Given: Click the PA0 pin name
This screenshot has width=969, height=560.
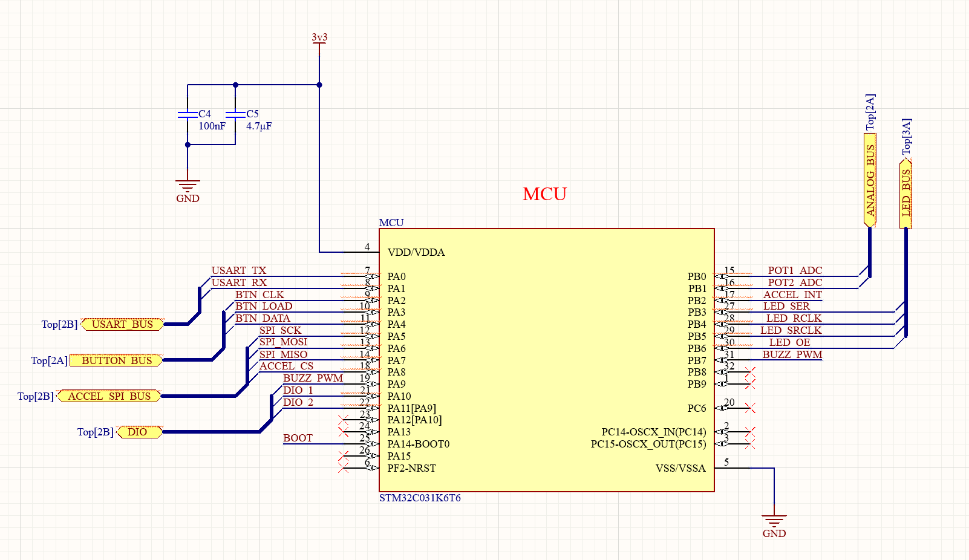Looking at the screenshot, I should 397,276.
